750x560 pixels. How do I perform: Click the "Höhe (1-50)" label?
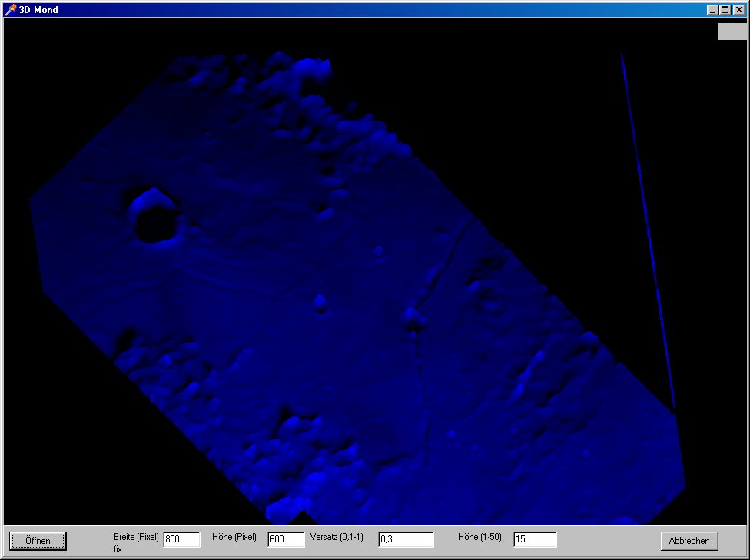point(480,538)
